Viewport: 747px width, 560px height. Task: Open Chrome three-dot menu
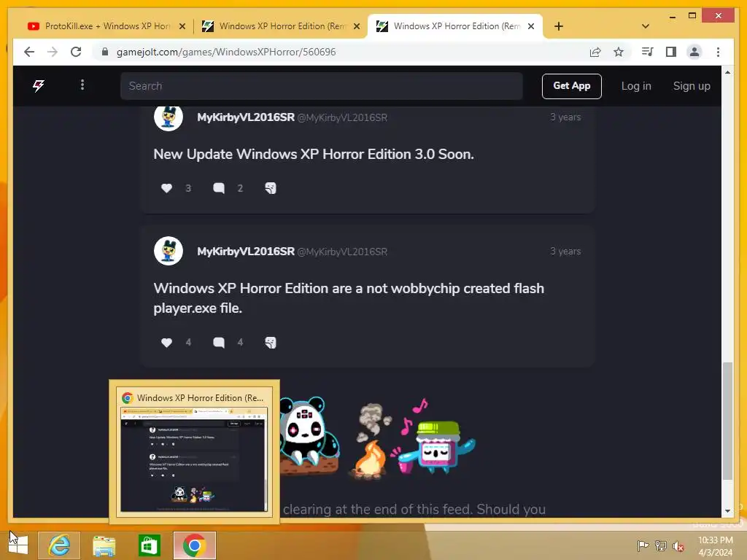[x=718, y=52]
